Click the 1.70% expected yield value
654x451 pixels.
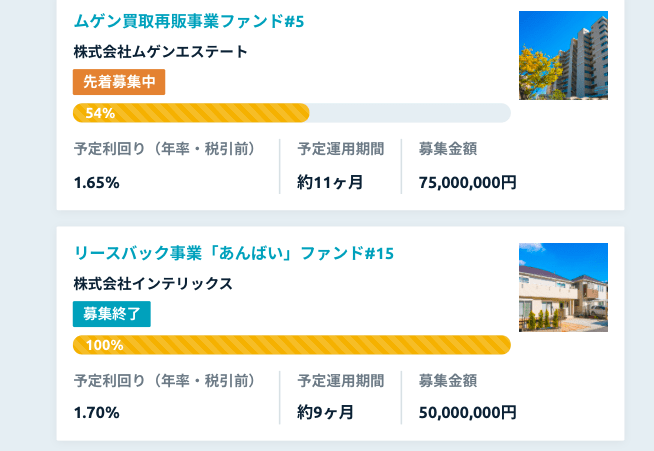[x=96, y=413]
